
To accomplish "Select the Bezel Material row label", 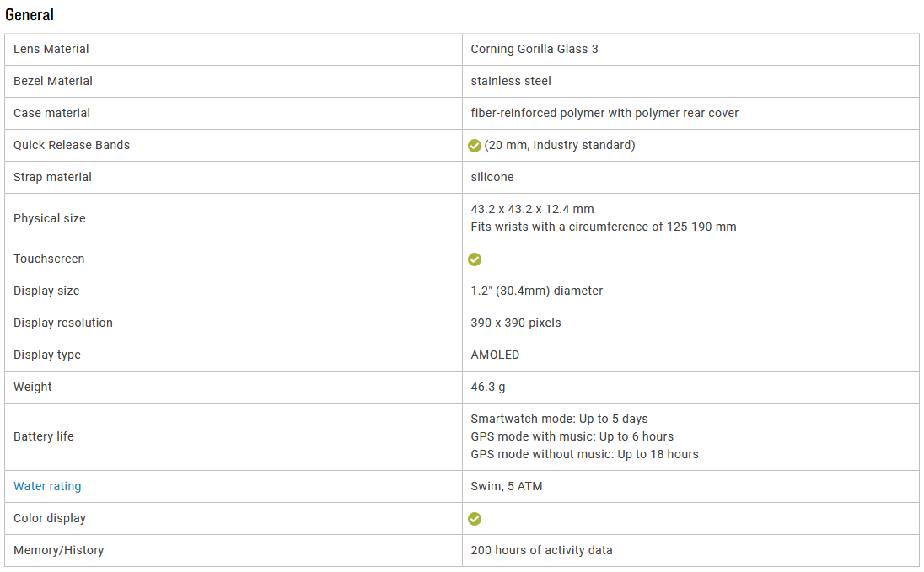I will [x=53, y=81].
